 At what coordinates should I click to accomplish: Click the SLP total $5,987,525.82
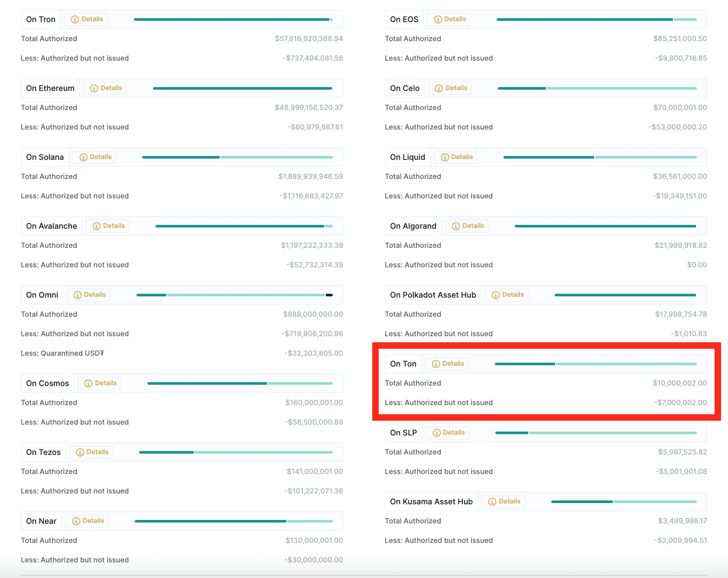point(683,452)
